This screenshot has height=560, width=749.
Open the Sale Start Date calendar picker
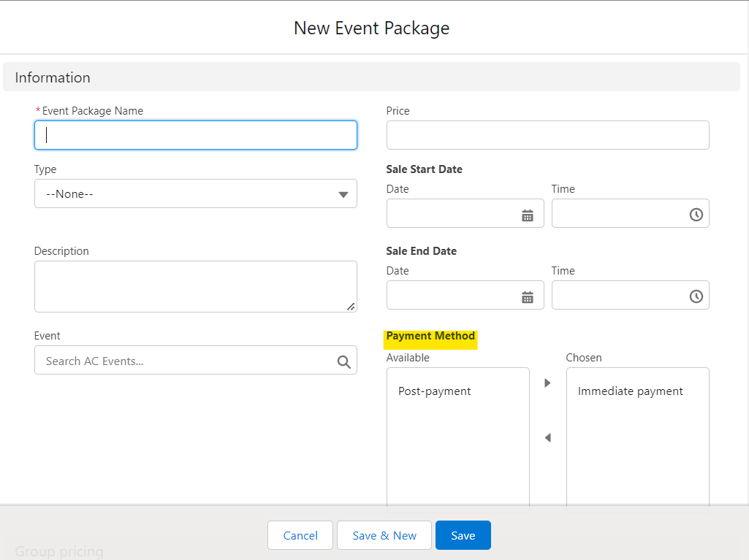pos(528,215)
